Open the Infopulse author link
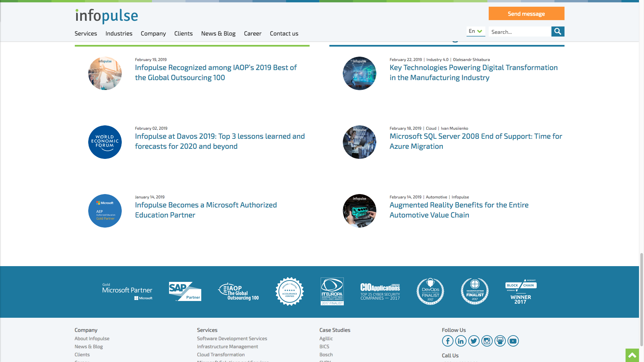Screen dimensions: 644x362 pyautogui.click(x=460, y=197)
